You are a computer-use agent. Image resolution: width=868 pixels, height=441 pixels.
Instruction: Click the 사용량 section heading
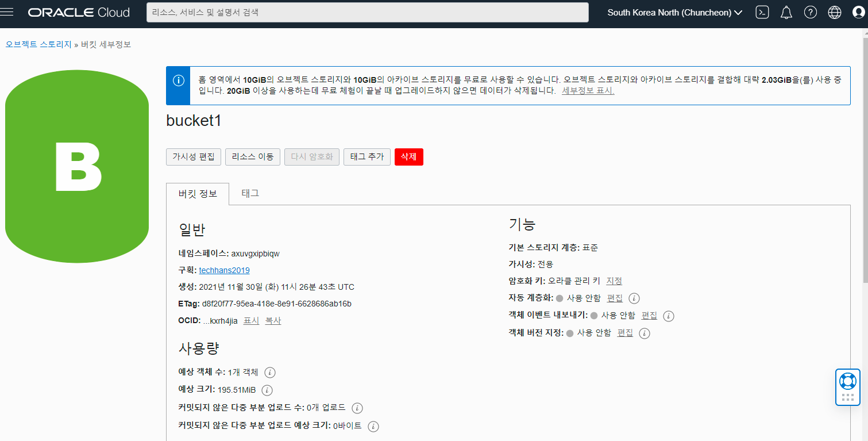coord(199,348)
